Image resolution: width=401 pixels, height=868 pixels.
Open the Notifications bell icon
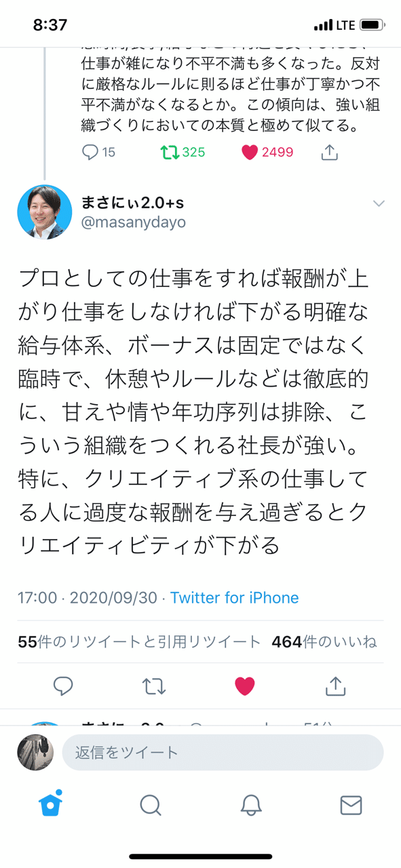[x=251, y=806]
